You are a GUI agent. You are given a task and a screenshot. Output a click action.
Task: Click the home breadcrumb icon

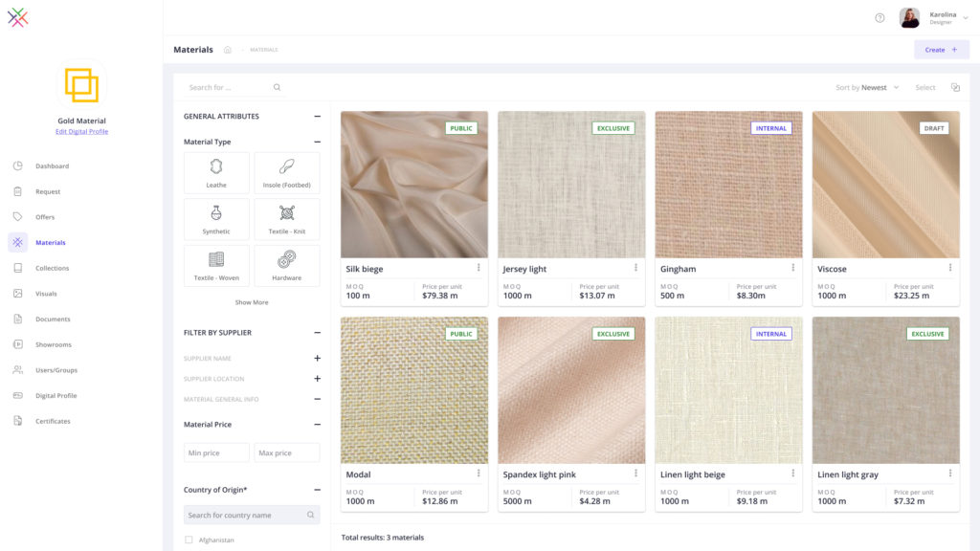click(x=228, y=50)
